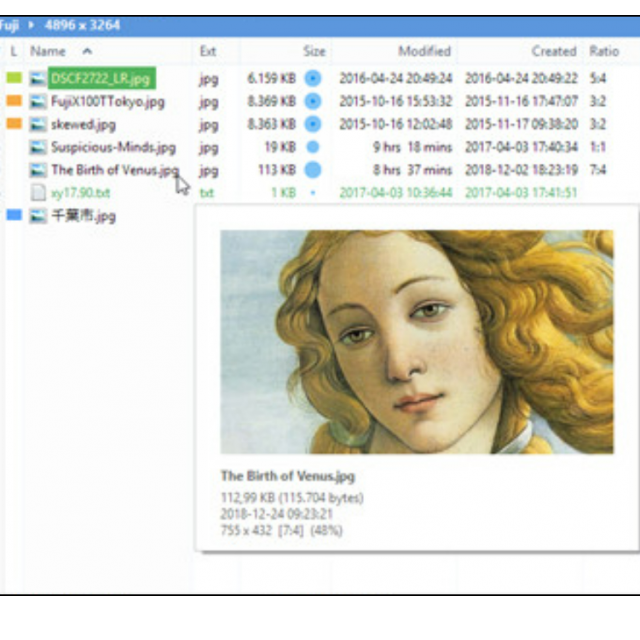
Task: Click the image icon of The Birth of Venus.jpg
Action: point(38,170)
